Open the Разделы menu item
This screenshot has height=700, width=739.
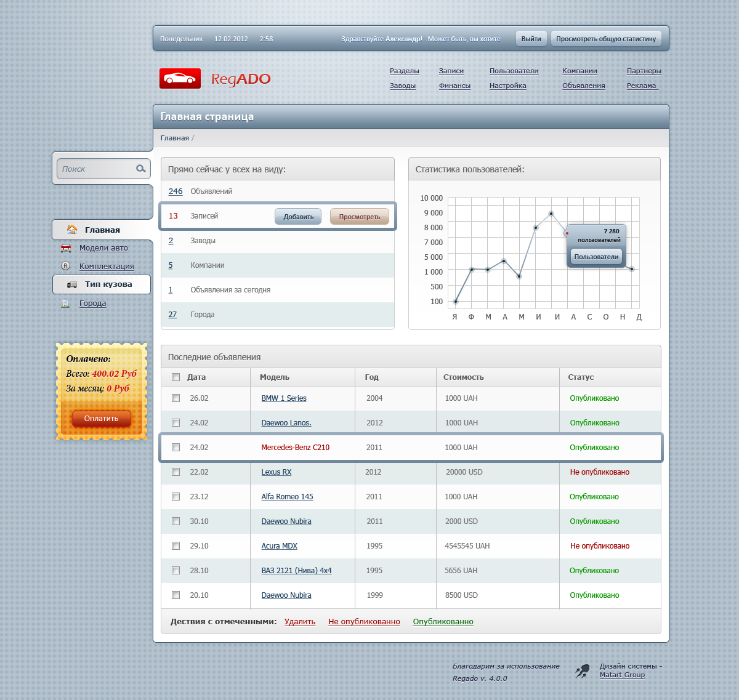(404, 71)
